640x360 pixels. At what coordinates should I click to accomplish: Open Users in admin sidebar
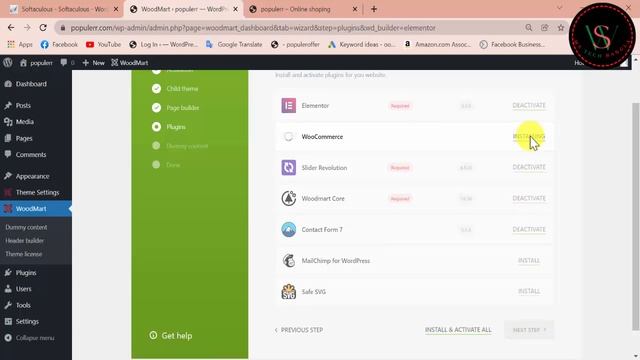coord(23,289)
